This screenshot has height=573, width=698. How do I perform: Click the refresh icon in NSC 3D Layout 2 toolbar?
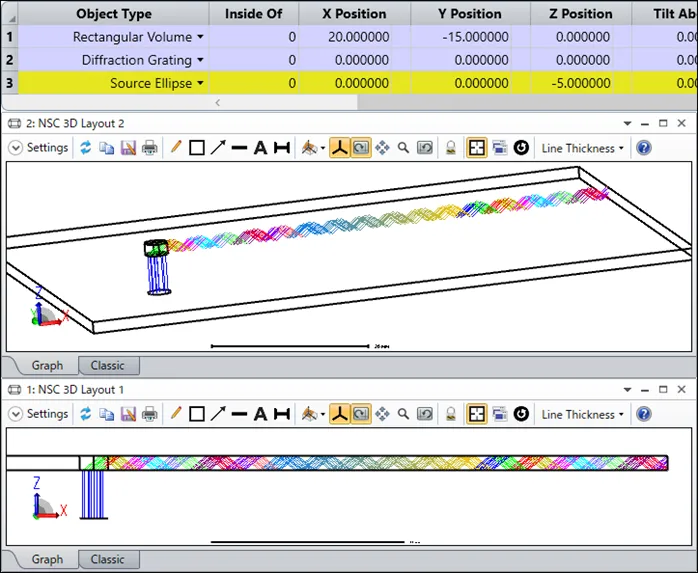pyautogui.click(x=86, y=148)
